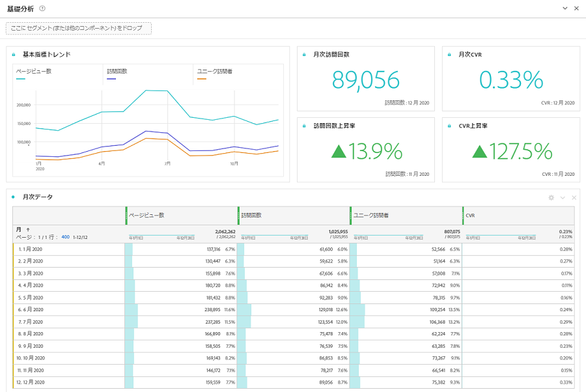Click page views cell 137,316

click(x=214, y=249)
